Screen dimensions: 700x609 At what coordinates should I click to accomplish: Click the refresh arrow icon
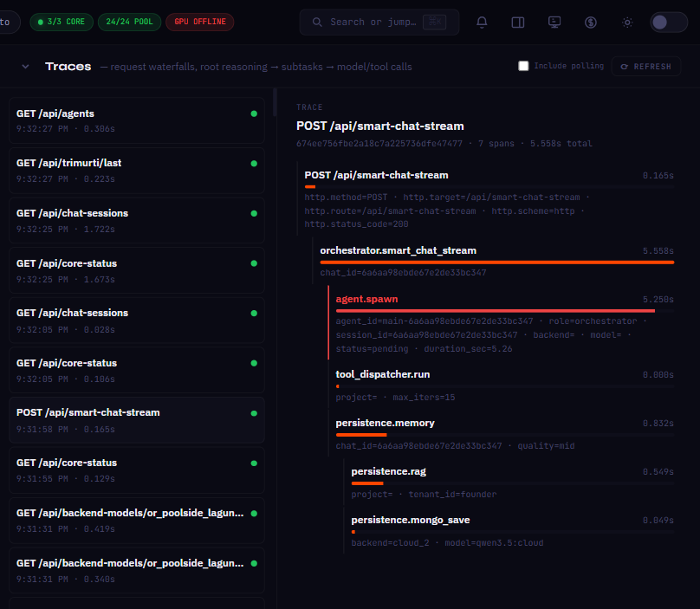coord(625,67)
